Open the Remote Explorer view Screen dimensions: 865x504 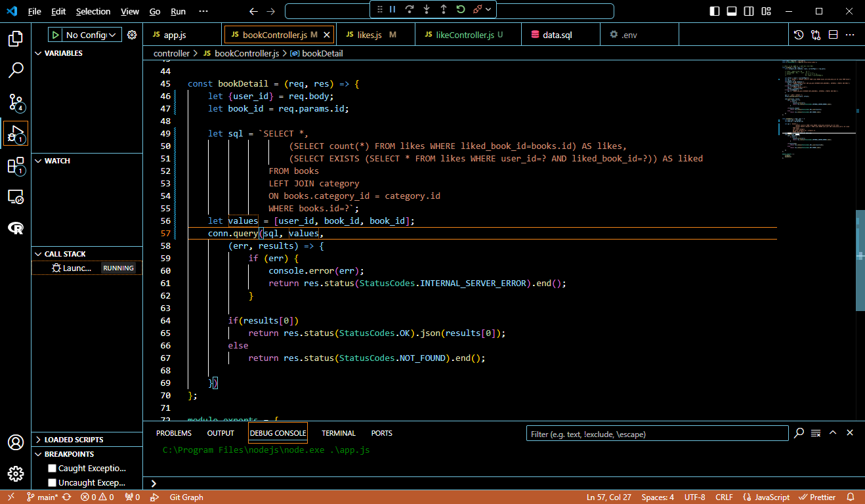point(16,196)
